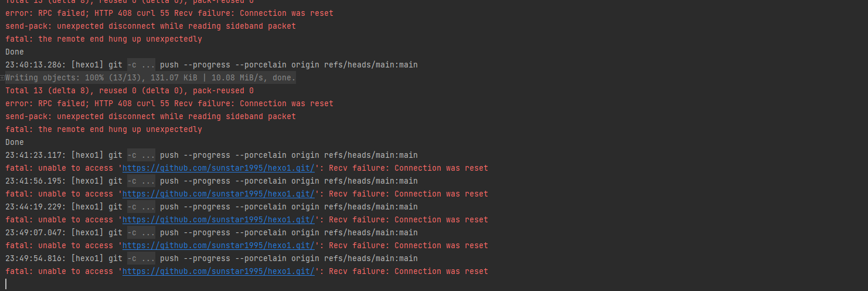Click the folded 'Writing objects: 100%' output text

[x=151, y=78]
